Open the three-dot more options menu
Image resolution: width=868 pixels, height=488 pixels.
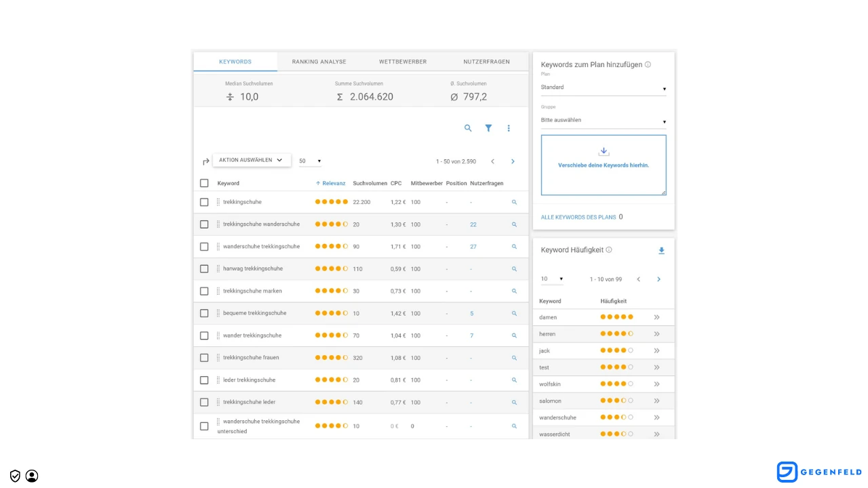pos(509,128)
